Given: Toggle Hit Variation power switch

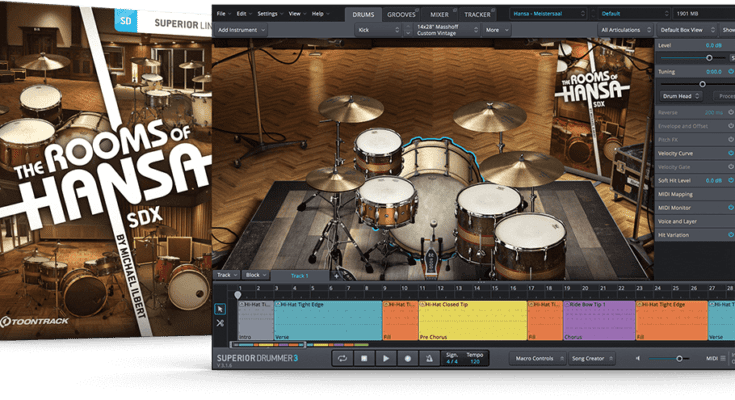Looking at the screenshot, I should tap(729, 232).
